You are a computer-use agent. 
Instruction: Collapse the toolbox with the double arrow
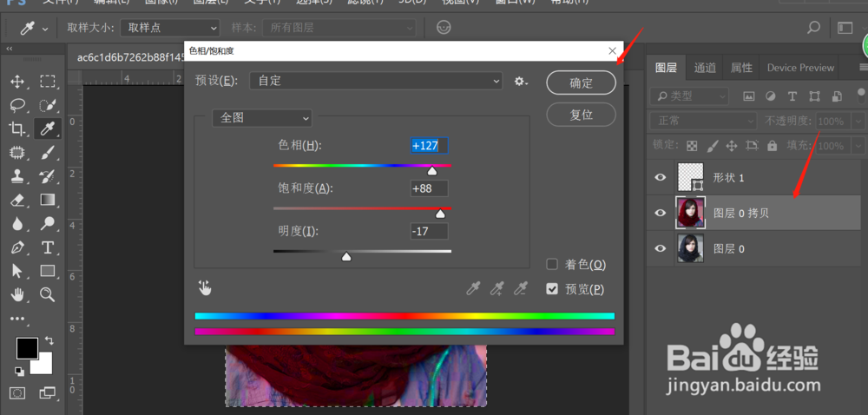(x=10, y=49)
